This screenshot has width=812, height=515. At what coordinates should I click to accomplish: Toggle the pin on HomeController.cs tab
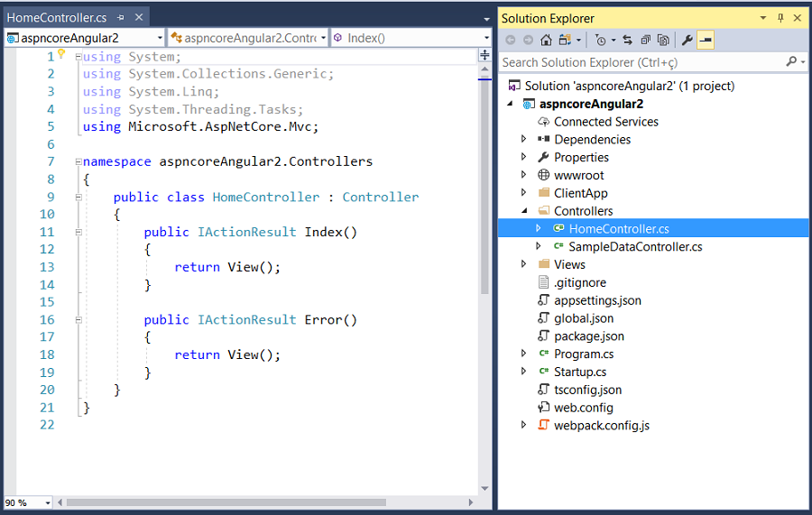(121, 18)
